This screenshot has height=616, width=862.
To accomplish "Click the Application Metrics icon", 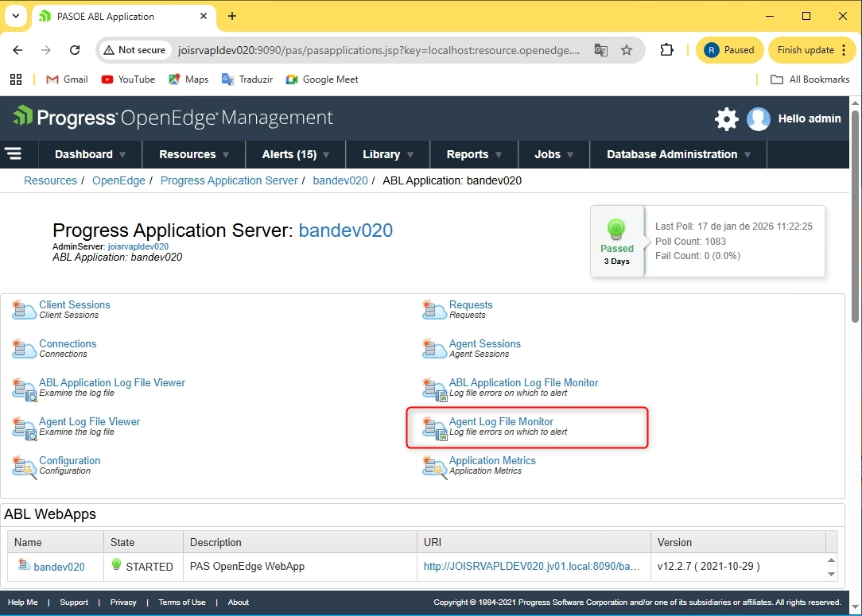I will (434, 466).
